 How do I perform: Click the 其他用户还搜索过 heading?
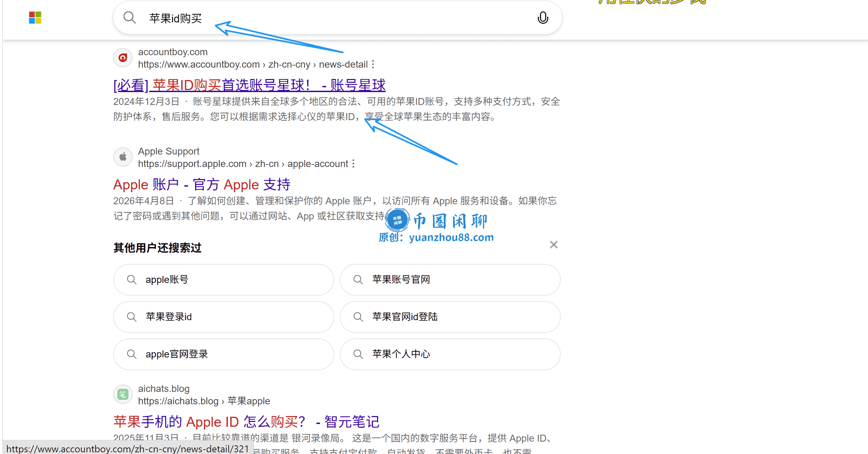click(x=157, y=248)
